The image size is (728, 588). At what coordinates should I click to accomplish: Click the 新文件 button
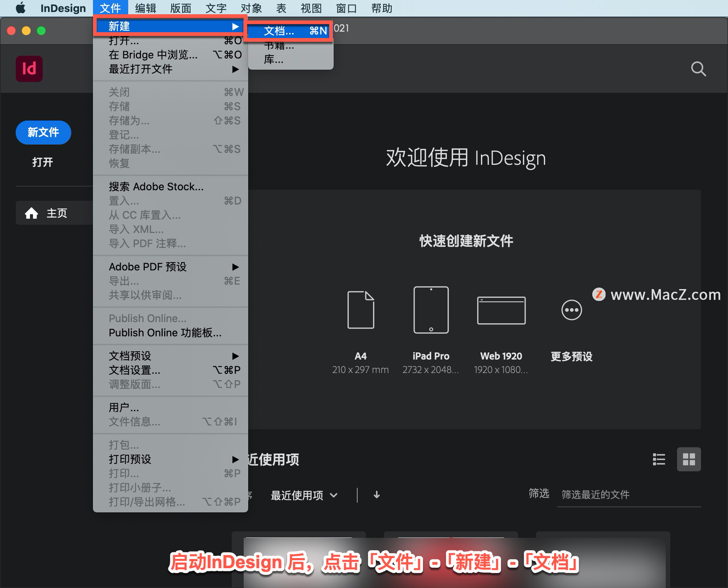(x=43, y=132)
